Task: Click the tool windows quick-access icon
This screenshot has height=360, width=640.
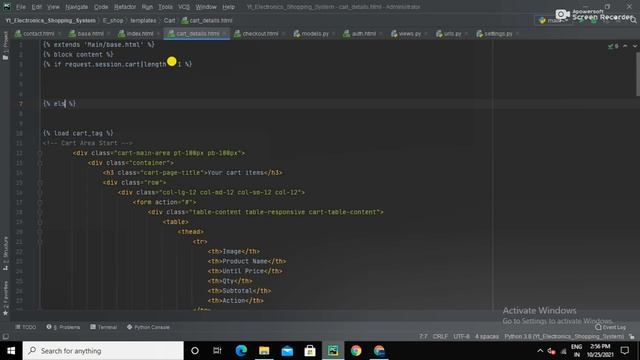Action: [5, 337]
